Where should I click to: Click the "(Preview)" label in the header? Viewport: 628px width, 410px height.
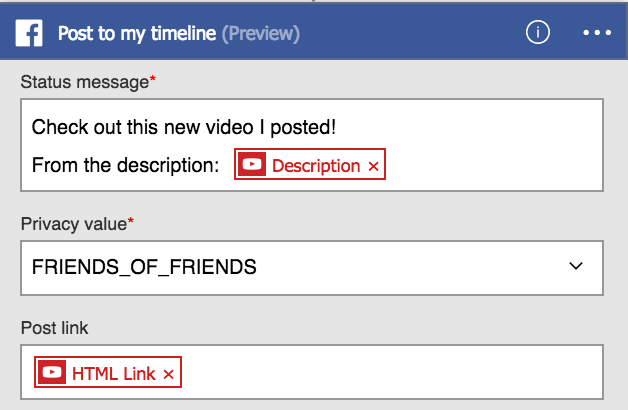point(261,34)
